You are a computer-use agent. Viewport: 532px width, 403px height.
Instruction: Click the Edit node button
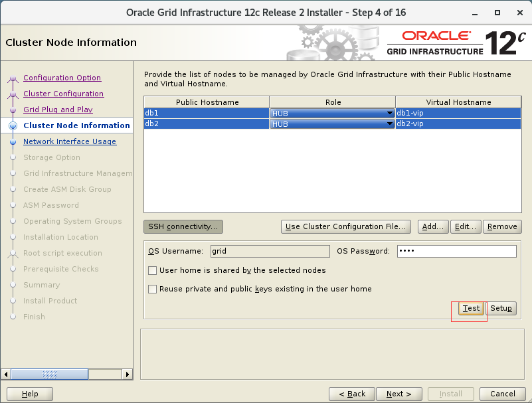click(x=466, y=226)
